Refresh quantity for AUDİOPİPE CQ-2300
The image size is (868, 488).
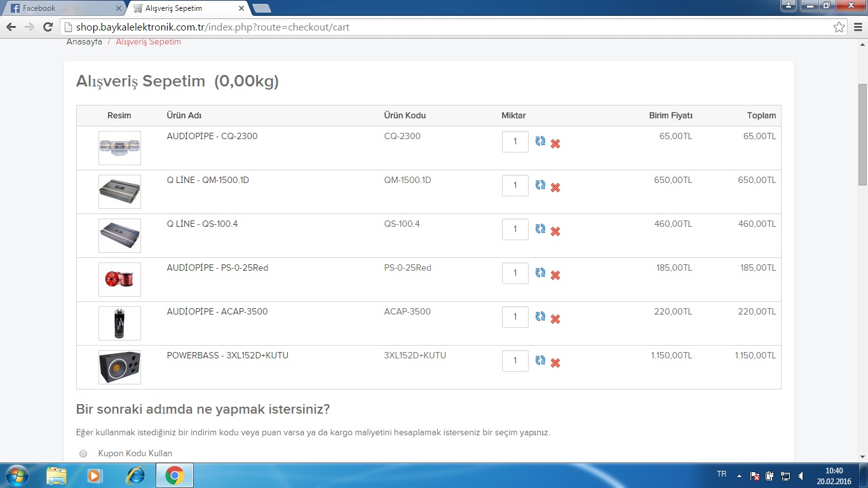pos(540,141)
